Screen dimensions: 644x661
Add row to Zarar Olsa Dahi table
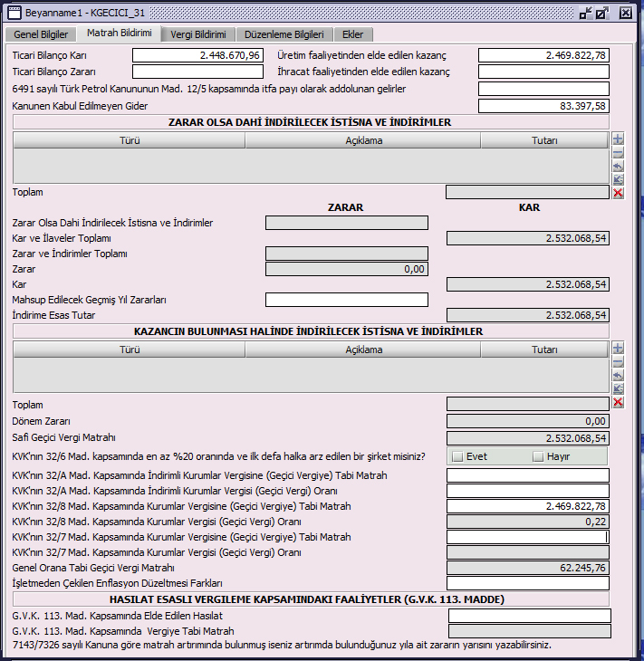tap(618, 139)
